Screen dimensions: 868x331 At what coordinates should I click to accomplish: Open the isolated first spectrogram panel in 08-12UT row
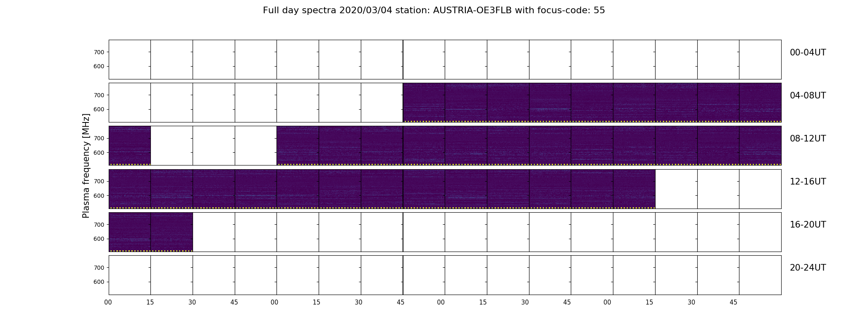[x=130, y=146]
